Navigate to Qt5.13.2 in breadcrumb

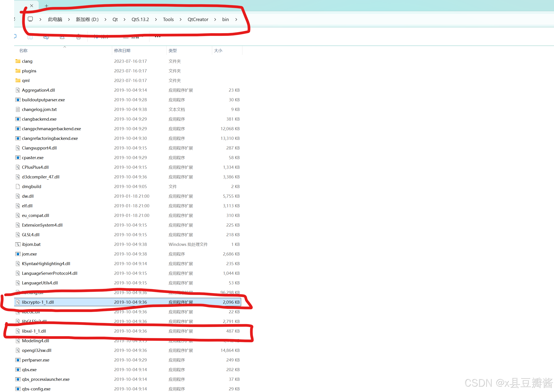[140, 19]
